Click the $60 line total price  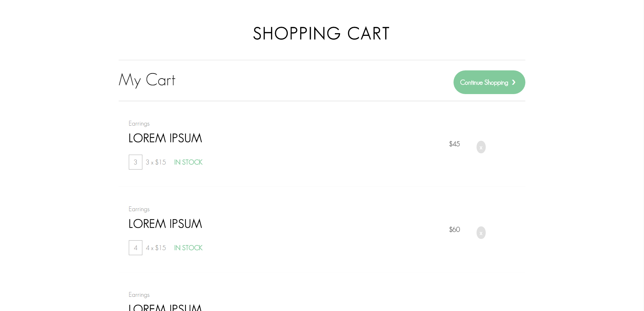454,229
